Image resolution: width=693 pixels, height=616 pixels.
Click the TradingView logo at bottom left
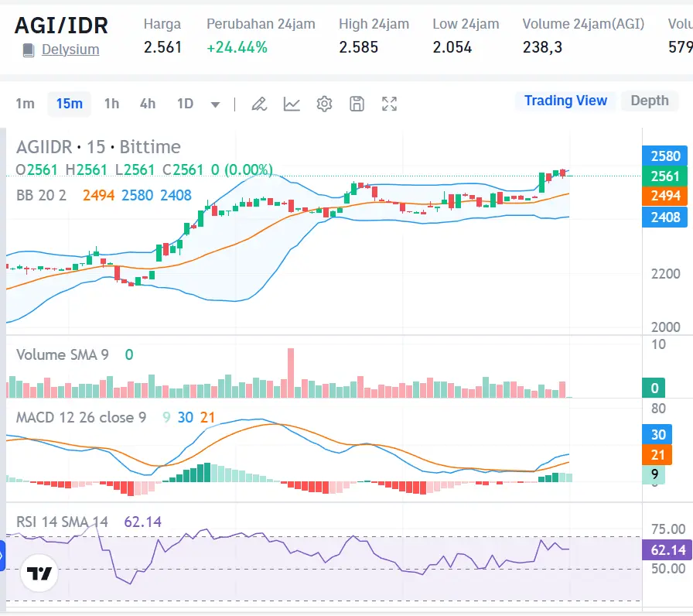[38, 573]
